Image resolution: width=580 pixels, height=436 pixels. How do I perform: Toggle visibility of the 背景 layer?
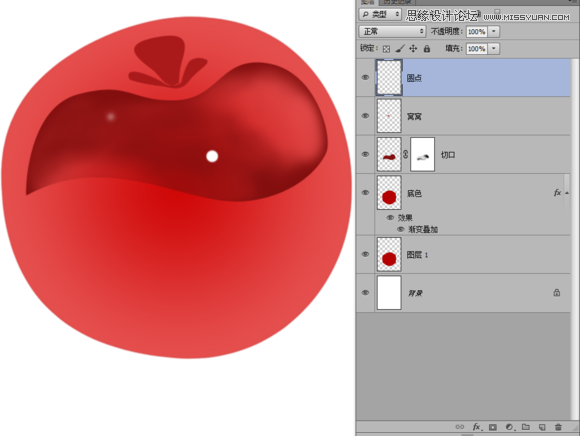click(365, 293)
